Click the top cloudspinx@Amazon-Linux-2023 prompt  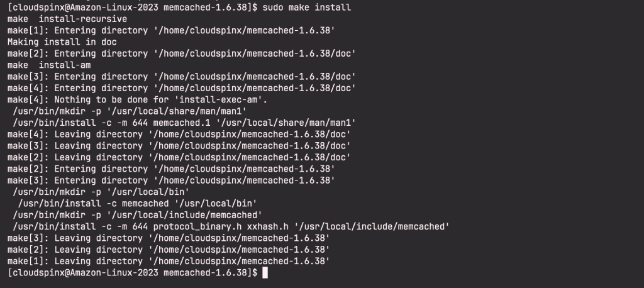(x=132, y=8)
